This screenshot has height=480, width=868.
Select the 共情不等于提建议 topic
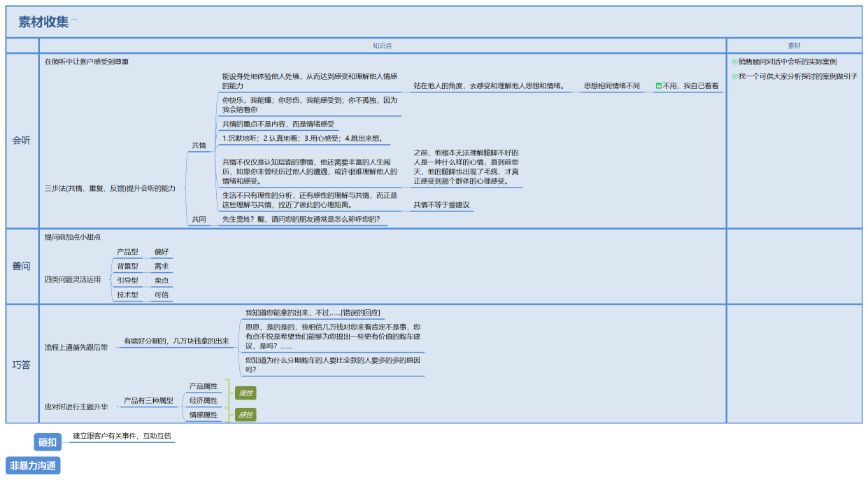[x=441, y=205]
